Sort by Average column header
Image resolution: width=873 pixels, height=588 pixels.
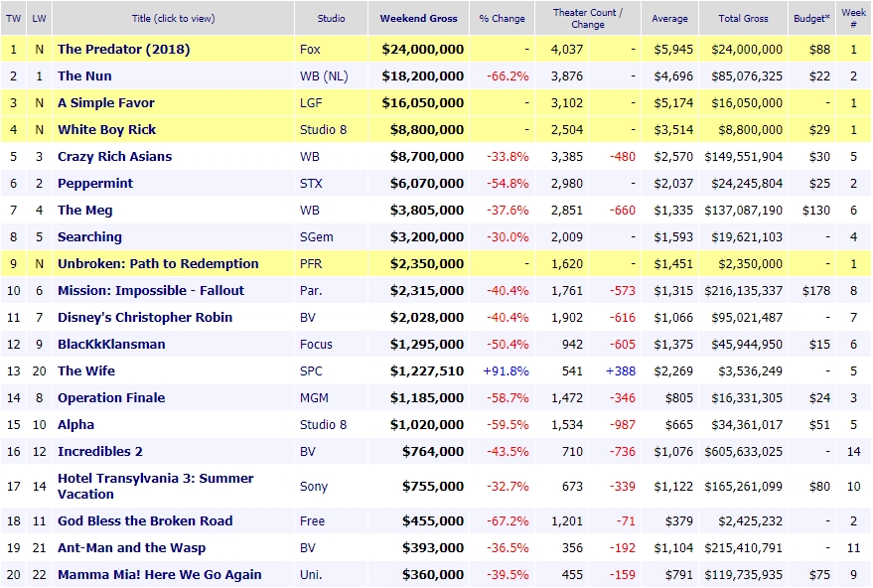669,18
